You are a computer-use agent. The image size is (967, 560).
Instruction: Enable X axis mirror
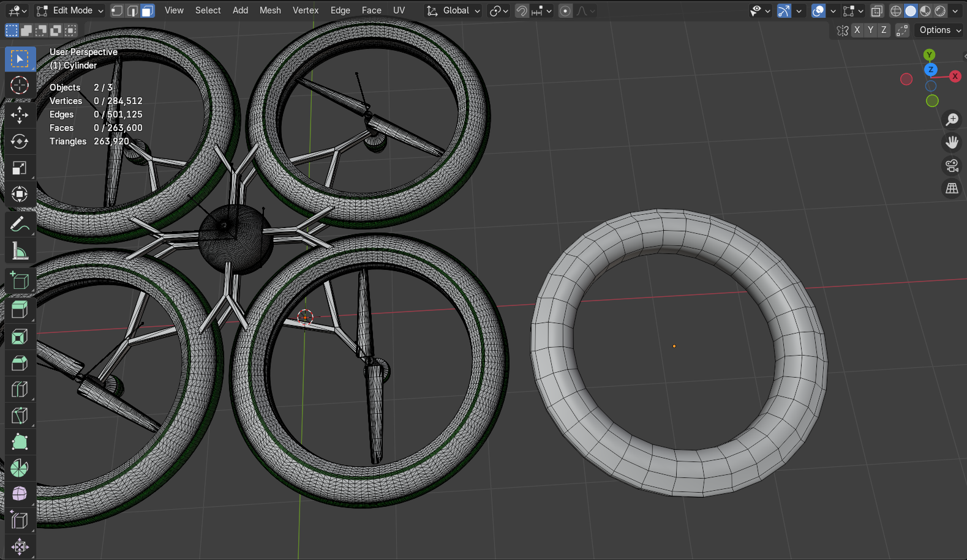coord(857,30)
